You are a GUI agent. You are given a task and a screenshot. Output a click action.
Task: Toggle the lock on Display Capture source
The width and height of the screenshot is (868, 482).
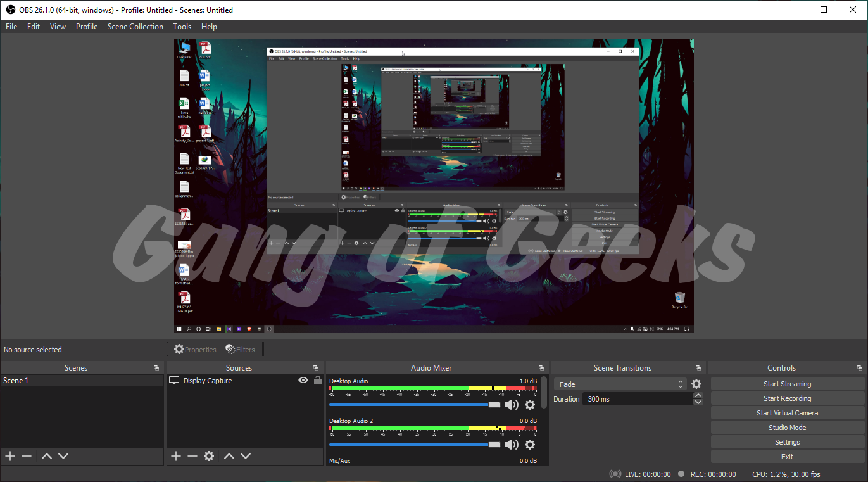[318, 380]
